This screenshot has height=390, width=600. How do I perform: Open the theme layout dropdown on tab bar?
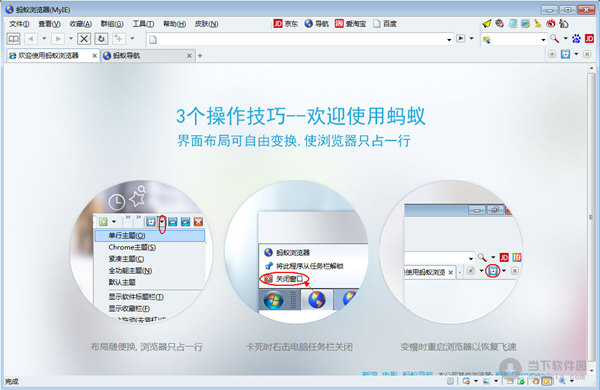click(x=576, y=54)
